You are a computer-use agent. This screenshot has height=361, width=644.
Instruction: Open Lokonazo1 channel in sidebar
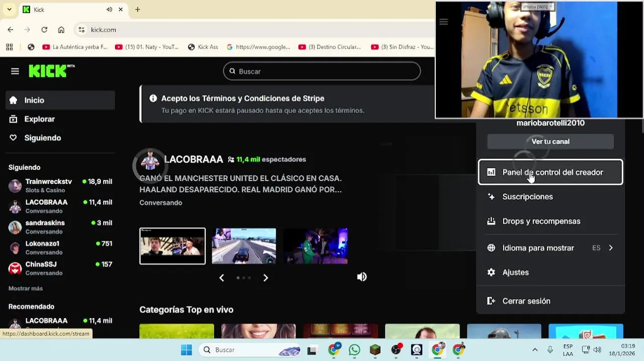tap(60, 247)
